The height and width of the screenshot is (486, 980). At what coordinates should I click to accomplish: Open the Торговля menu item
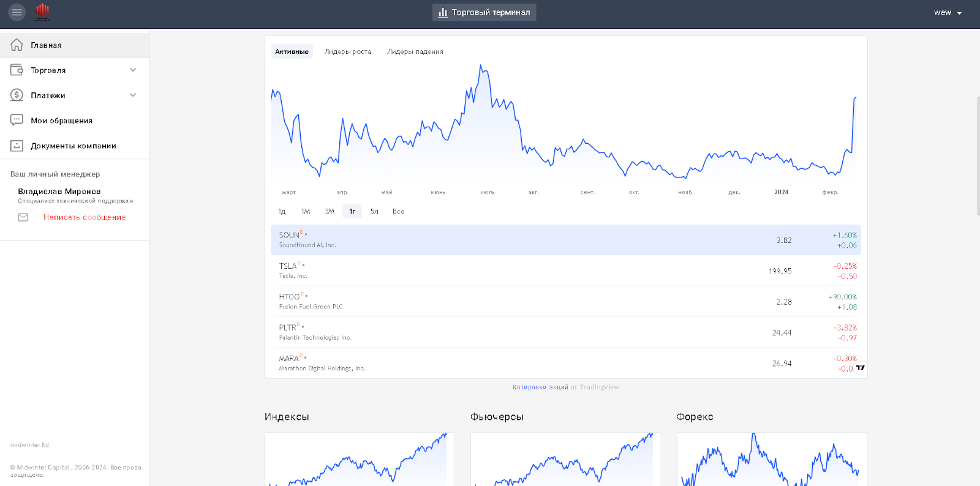(x=75, y=70)
